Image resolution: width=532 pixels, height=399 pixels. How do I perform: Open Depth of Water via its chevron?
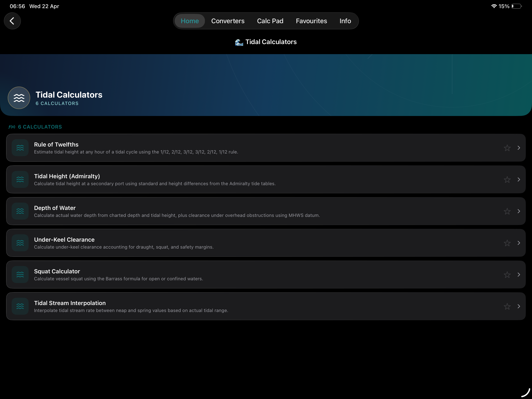[519, 211]
